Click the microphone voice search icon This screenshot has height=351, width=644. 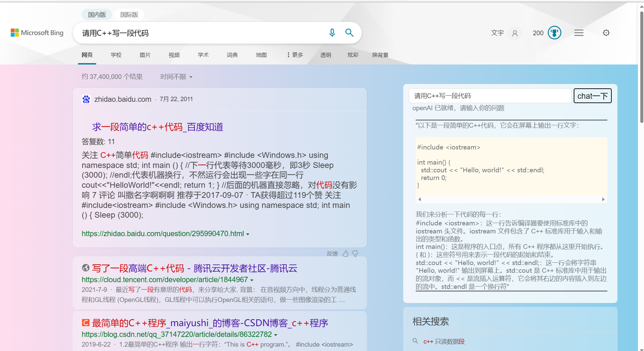click(332, 33)
